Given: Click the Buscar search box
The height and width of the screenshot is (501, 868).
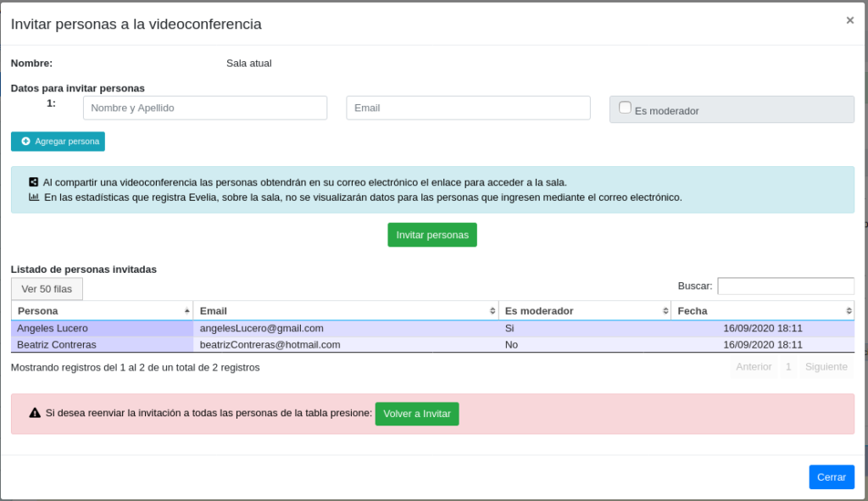Looking at the screenshot, I should 786,287.
